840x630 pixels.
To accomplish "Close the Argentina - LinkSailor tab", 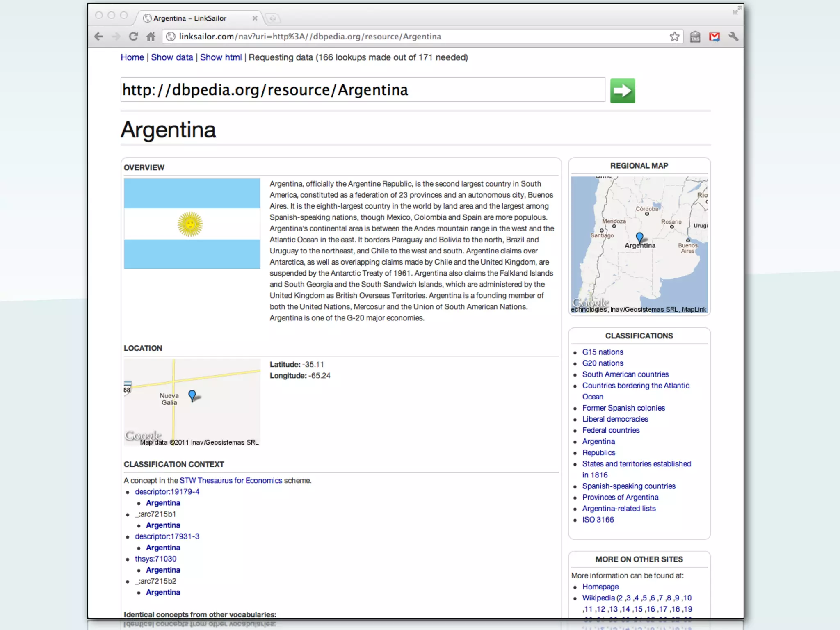I will tap(255, 18).
